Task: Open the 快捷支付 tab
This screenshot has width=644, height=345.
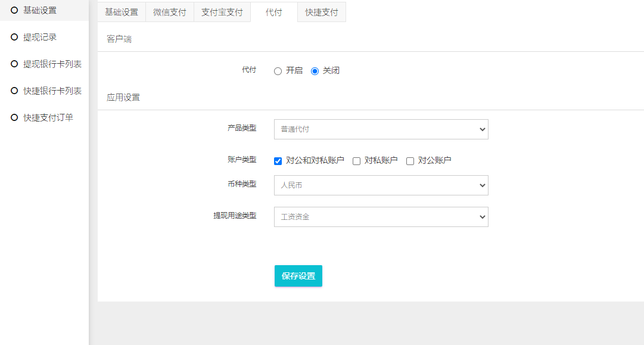Action: pyautogui.click(x=322, y=12)
